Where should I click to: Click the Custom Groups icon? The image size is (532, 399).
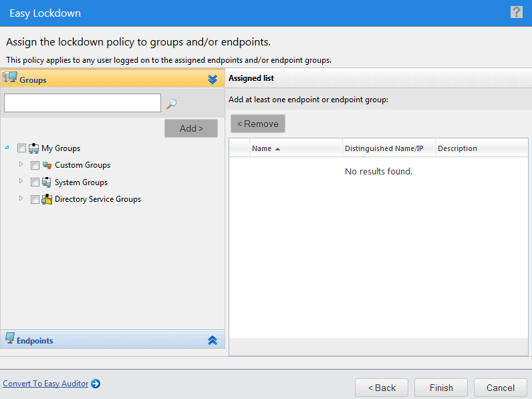pos(47,165)
